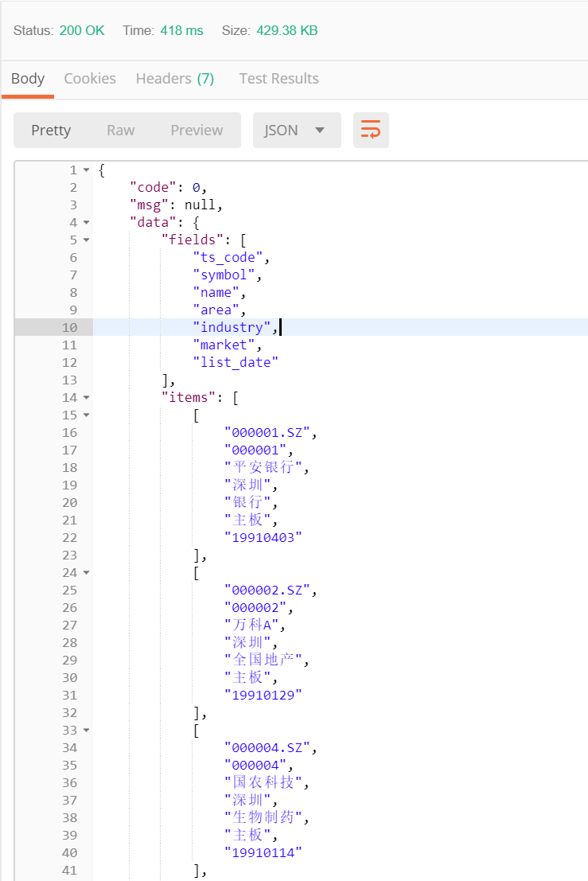
Task: Click the "000002" symbol on line 26
Action: point(255,607)
